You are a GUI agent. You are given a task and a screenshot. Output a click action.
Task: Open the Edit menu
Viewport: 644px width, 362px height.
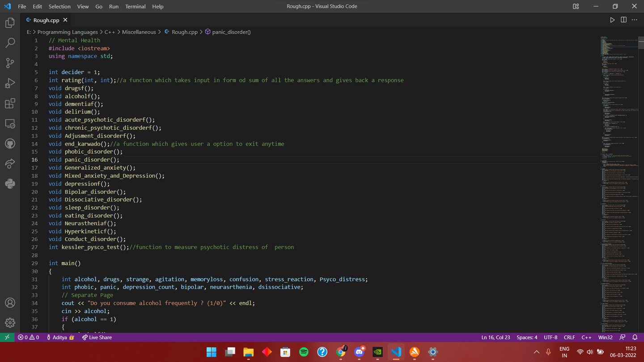tap(38, 6)
